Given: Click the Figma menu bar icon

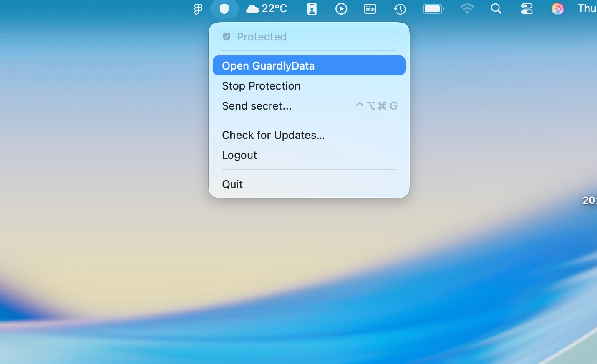Looking at the screenshot, I should [x=197, y=9].
